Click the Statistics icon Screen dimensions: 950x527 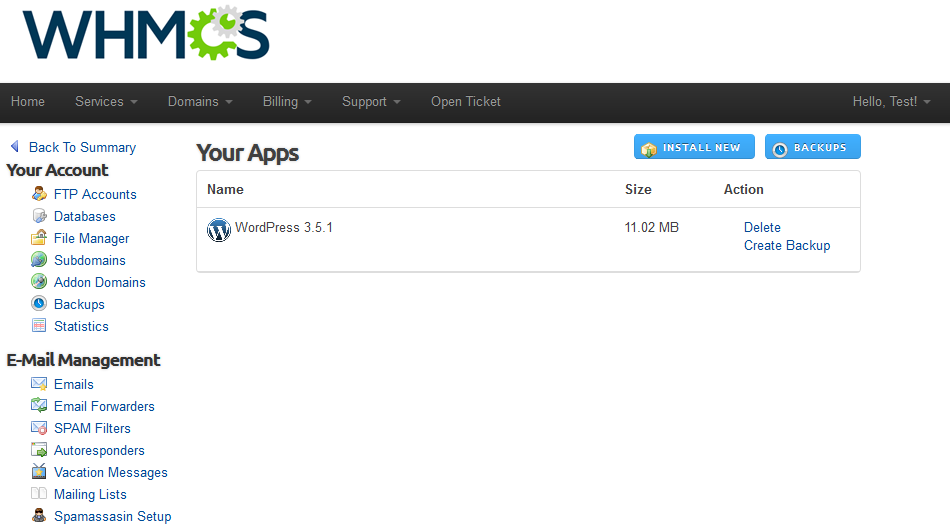39,326
